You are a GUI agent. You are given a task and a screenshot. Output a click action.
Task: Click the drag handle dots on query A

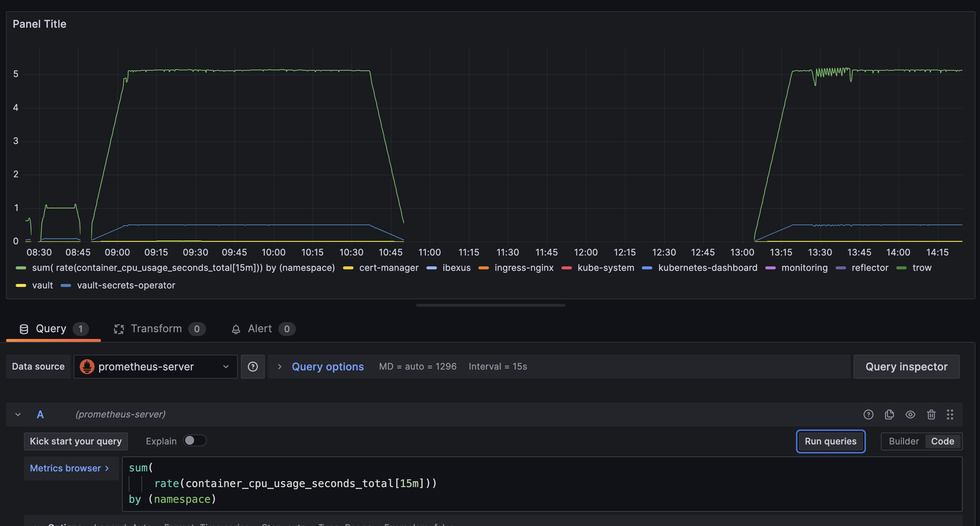tap(950, 415)
